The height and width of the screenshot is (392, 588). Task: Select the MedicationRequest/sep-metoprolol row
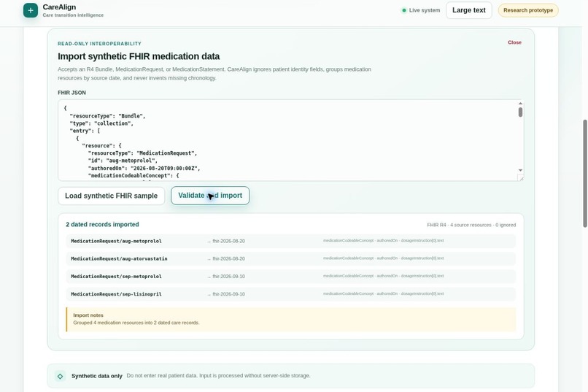(290, 277)
